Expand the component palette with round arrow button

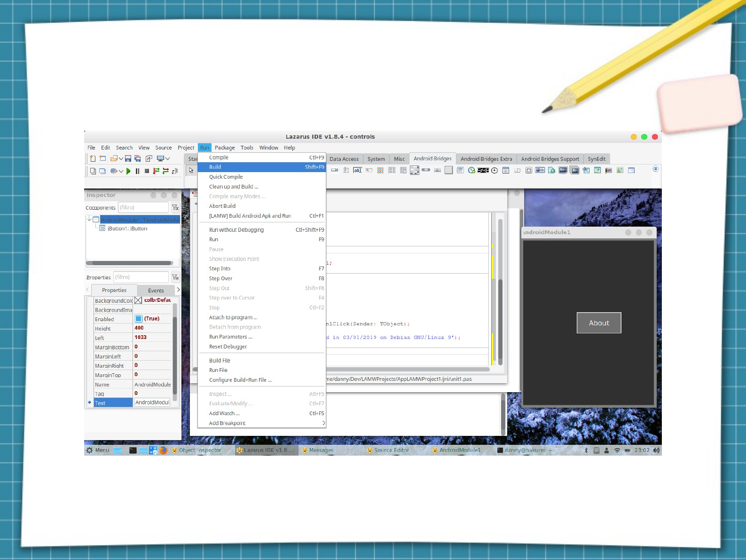[656, 169]
